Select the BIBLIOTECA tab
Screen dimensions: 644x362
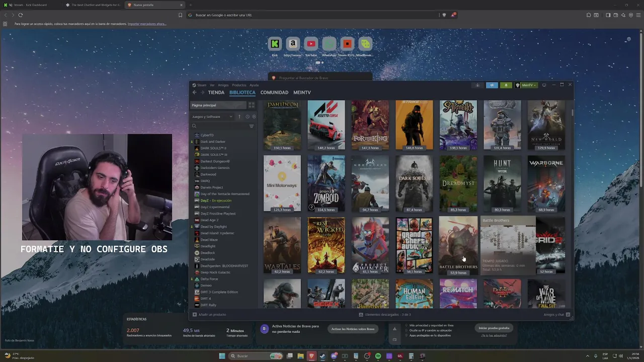pyautogui.click(x=243, y=93)
